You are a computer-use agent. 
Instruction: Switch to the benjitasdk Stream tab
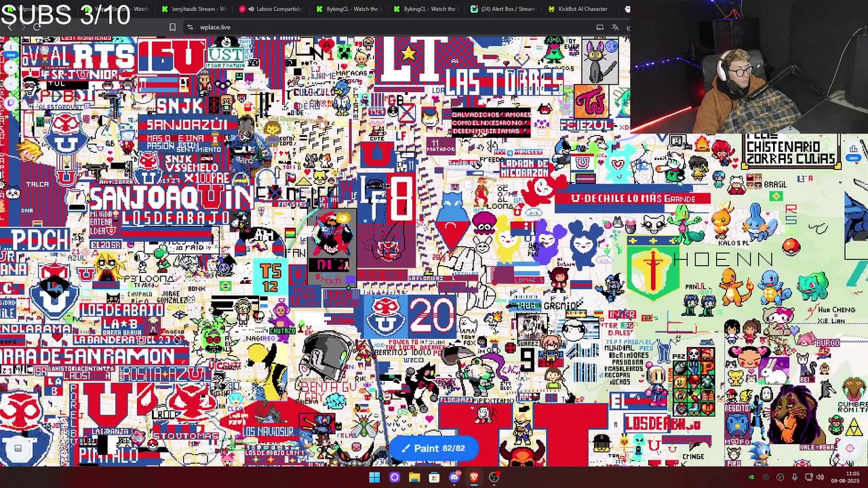193,9
